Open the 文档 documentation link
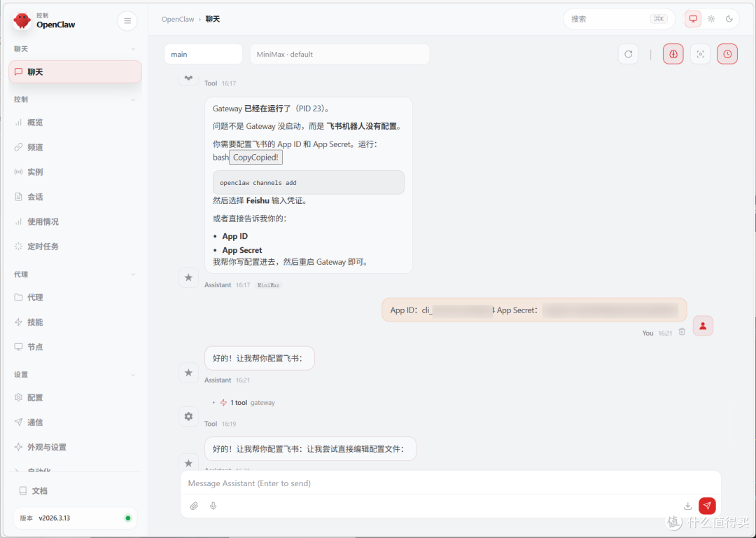The image size is (756, 538). tap(75, 490)
